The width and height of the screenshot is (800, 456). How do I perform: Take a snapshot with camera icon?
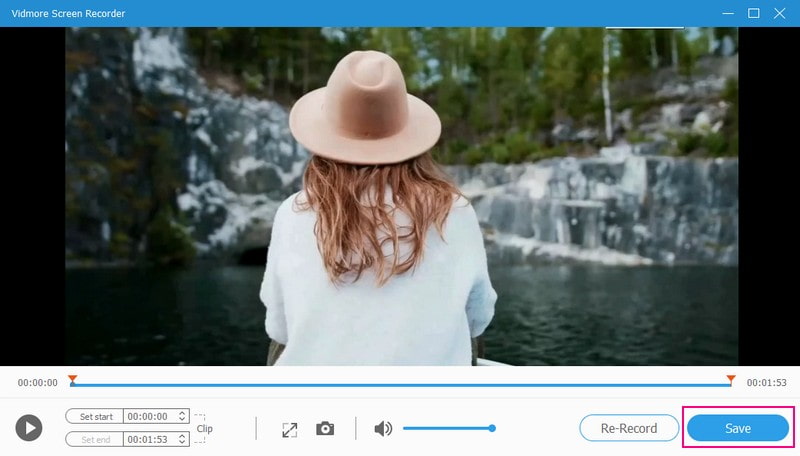pos(325,429)
